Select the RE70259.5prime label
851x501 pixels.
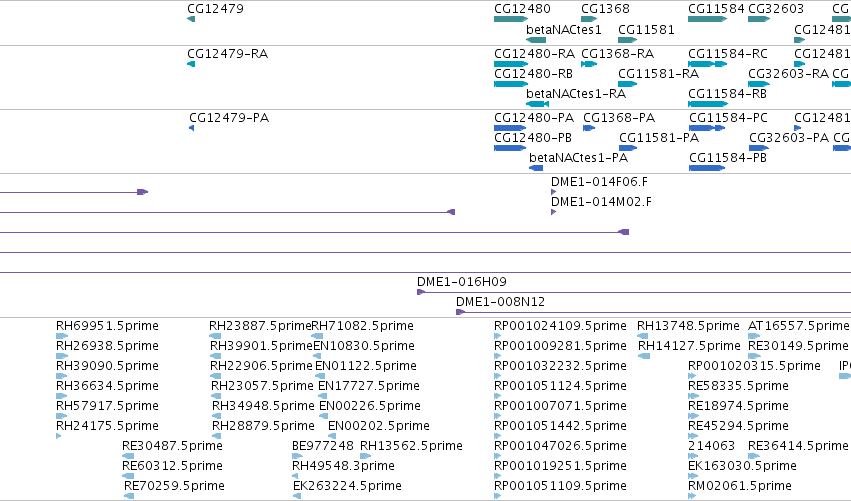[174, 486]
